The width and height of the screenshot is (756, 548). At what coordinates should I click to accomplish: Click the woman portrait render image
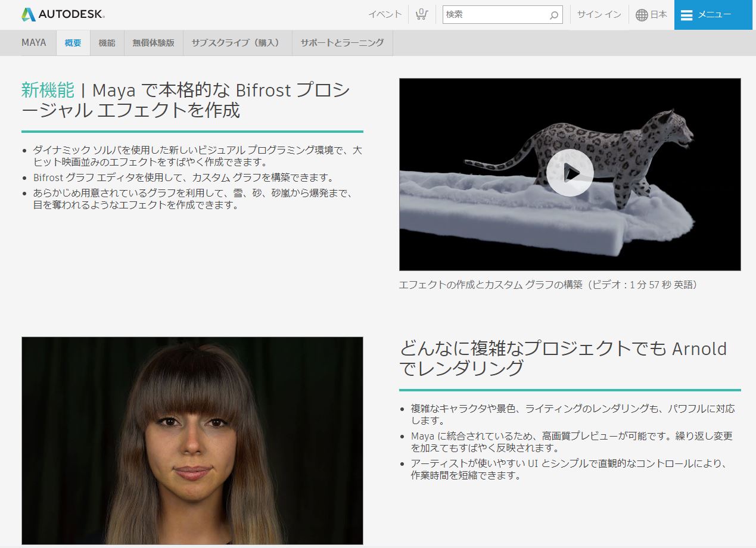192,441
